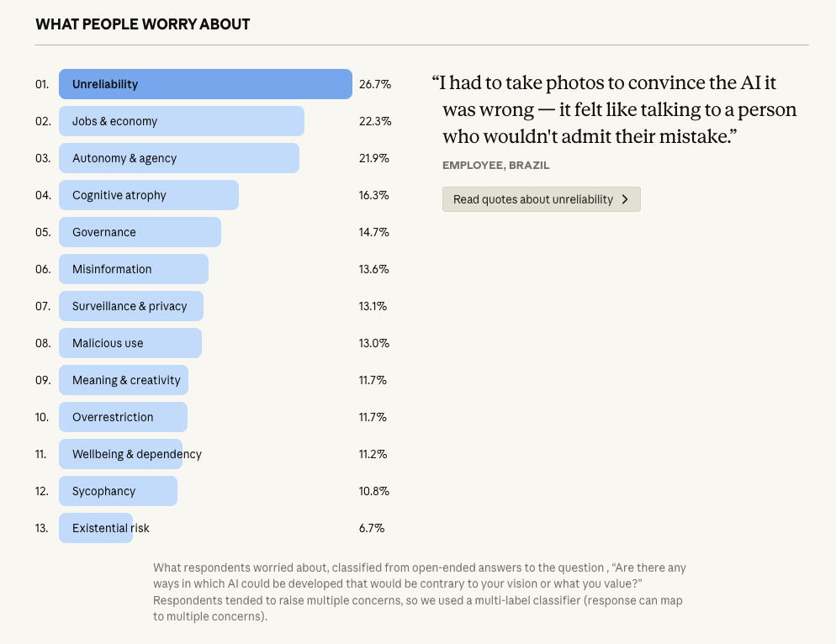The width and height of the screenshot is (836, 644).
Task: Open quotes about unreliability
Action: (x=541, y=199)
